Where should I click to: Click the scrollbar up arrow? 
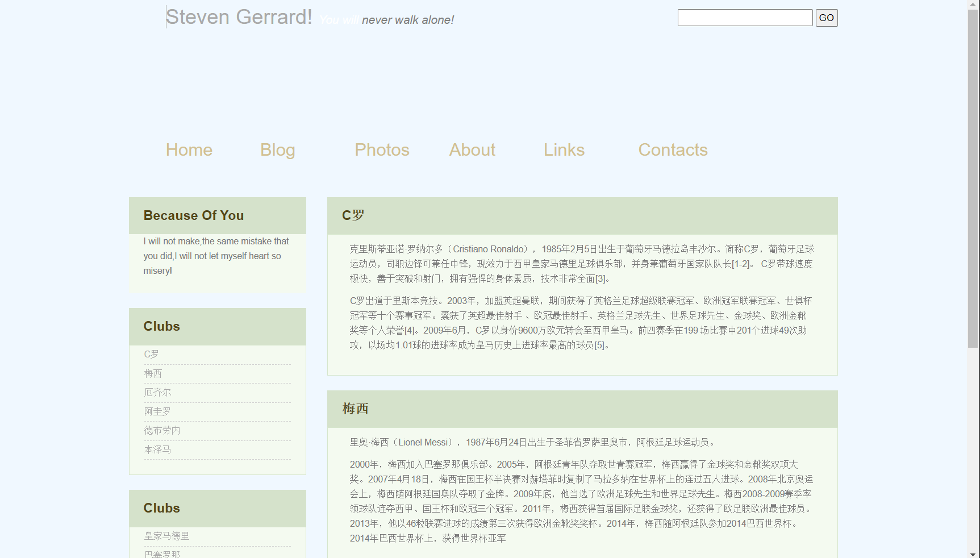[973, 4]
